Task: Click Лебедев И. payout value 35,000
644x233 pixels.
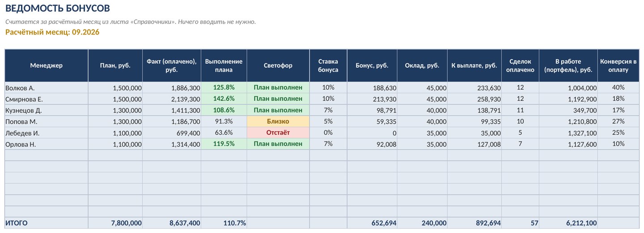Action: click(475, 133)
